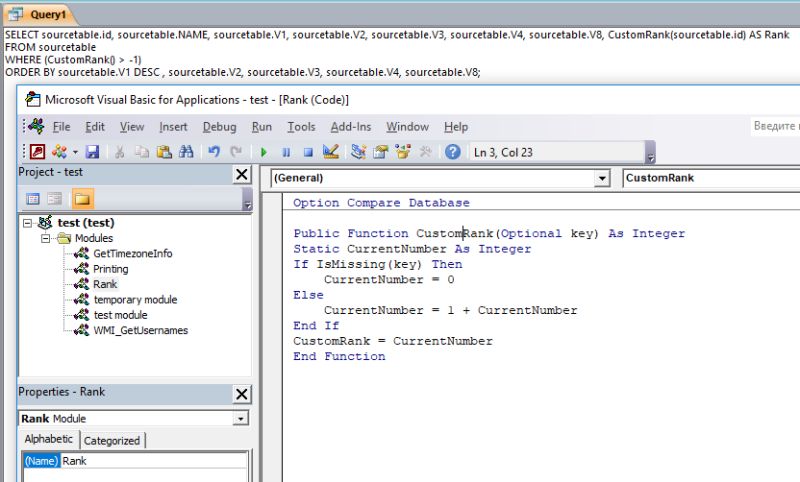Click the CustomRank procedure combo box

[x=711, y=178]
